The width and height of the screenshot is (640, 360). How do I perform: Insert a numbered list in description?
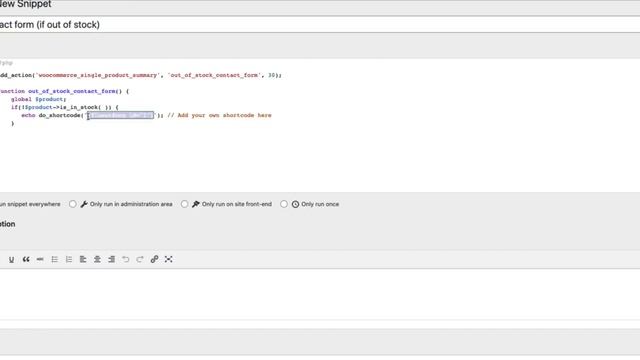pos(69,259)
